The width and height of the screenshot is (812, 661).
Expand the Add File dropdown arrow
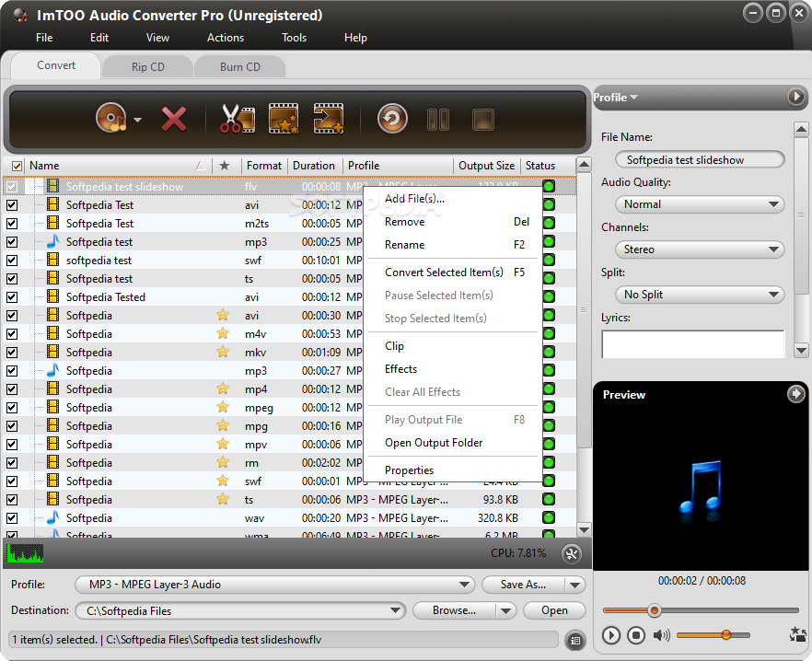point(137,120)
